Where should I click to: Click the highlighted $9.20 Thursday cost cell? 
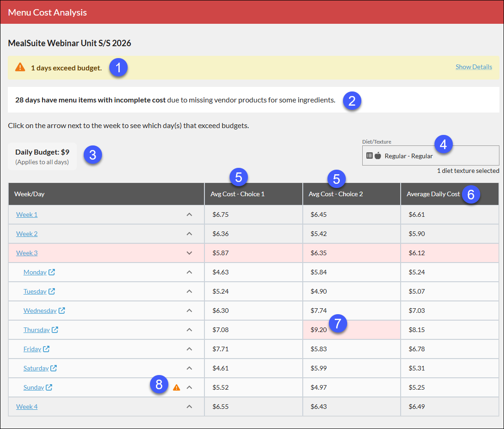point(352,330)
